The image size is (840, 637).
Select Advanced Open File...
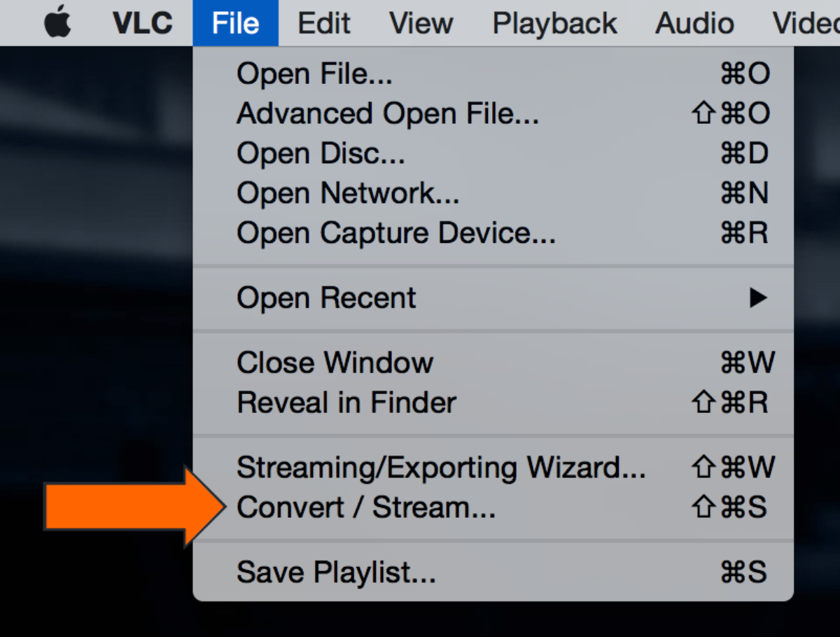(387, 113)
